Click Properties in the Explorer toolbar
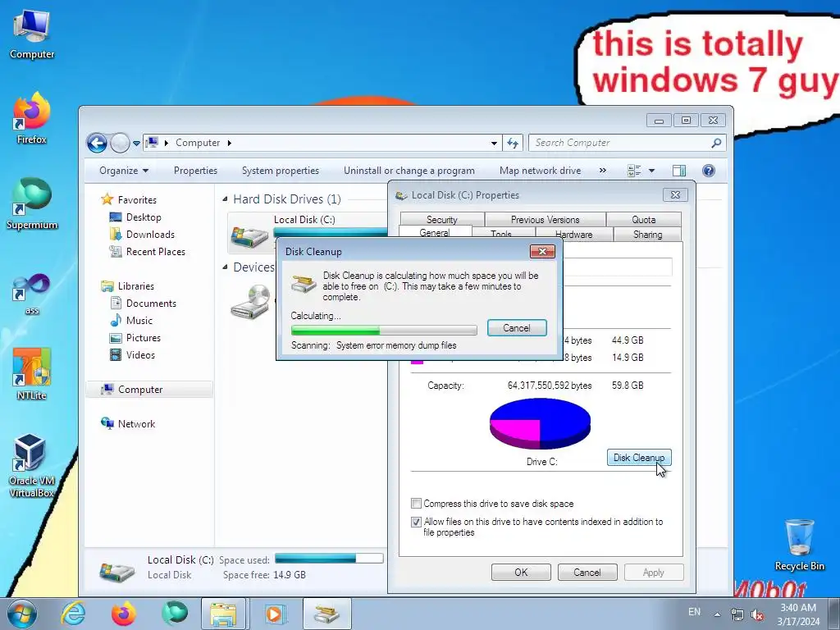 [195, 171]
